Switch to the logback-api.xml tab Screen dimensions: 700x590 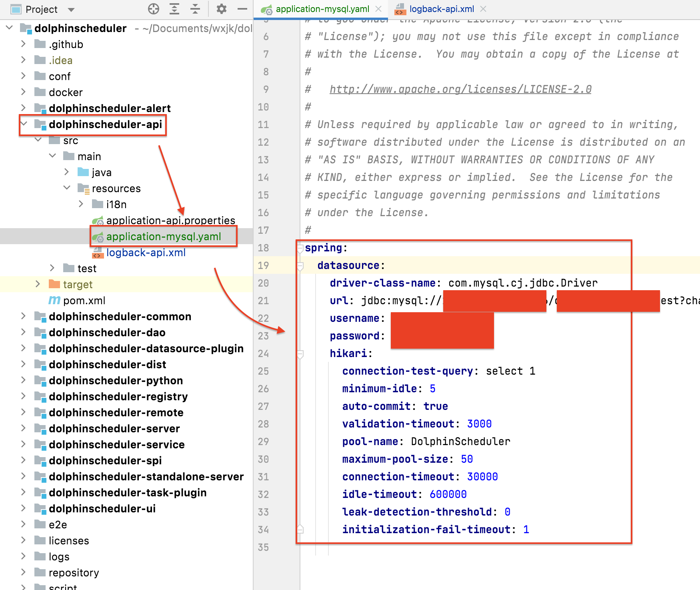pos(441,9)
